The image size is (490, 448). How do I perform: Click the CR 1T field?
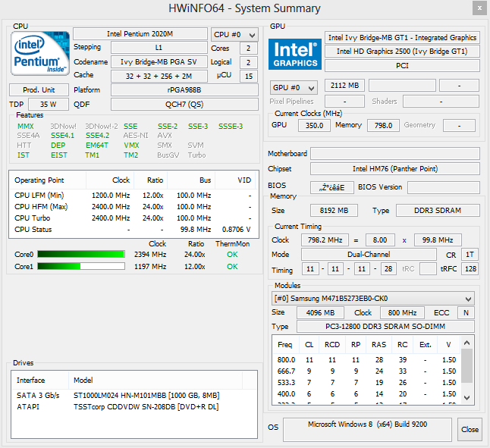pos(470,255)
